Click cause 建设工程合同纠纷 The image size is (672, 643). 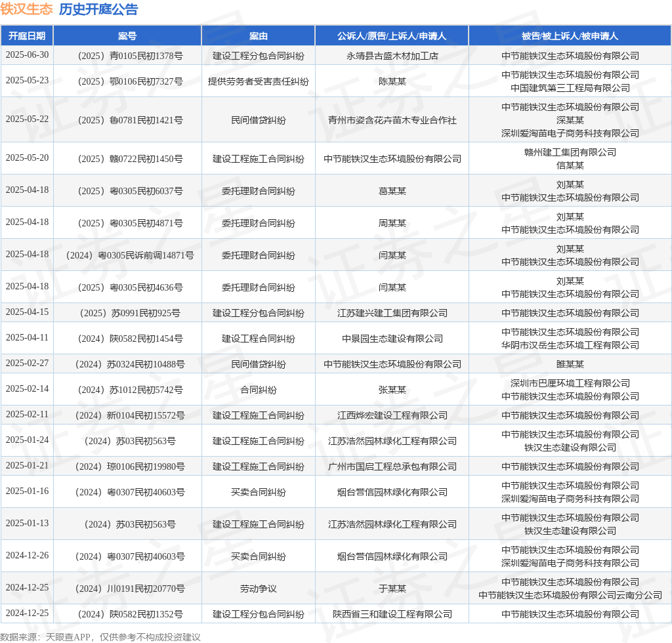(x=259, y=339)
